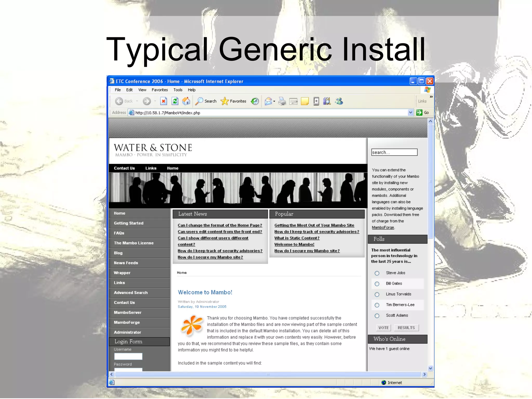The height and width of the screenshot is (399, 532).
Task: Click the red Stop icon
Action: click(163, 101)
